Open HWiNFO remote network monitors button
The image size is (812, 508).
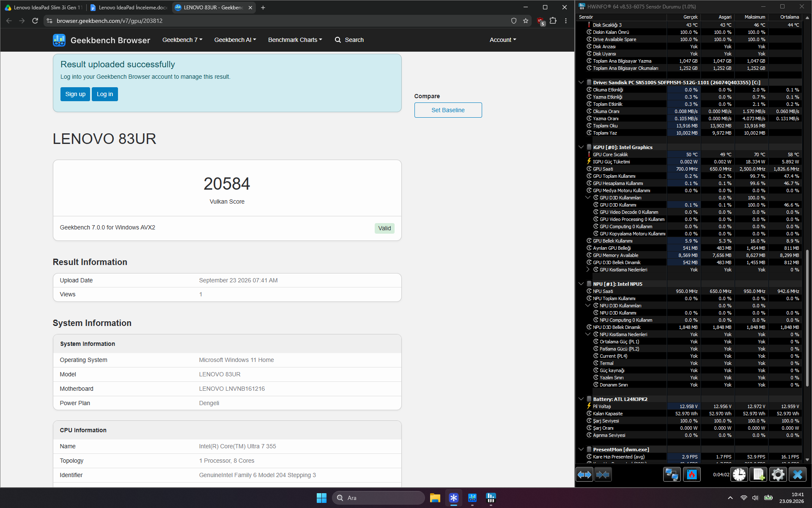[x=672, y=475]
